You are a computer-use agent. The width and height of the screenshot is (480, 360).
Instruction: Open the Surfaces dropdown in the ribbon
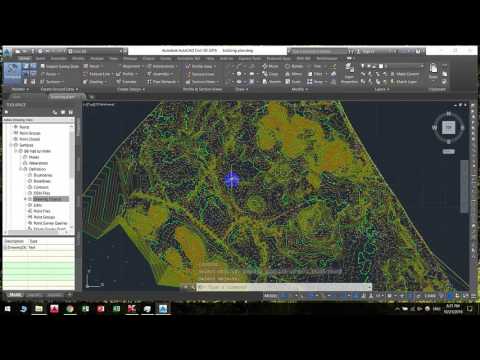[x=51, y=82]
